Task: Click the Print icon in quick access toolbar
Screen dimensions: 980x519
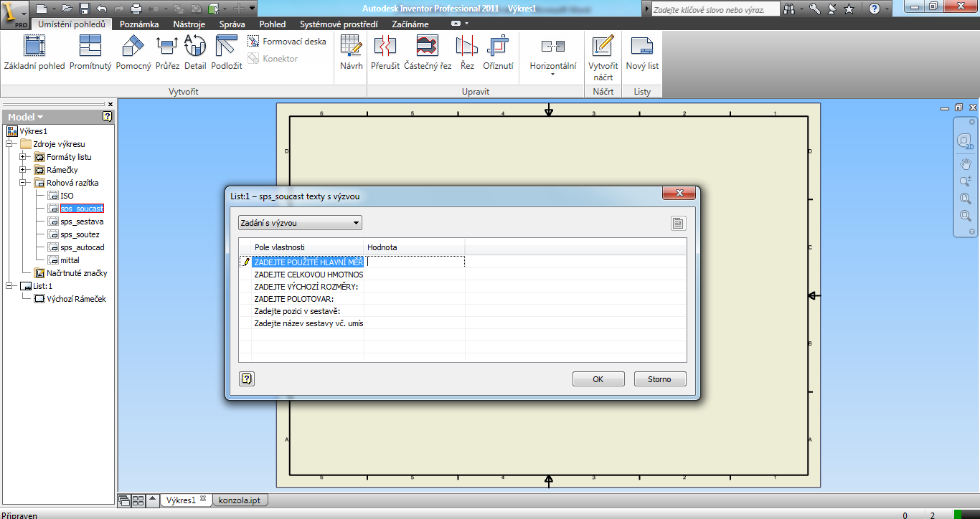Action: 136,9
